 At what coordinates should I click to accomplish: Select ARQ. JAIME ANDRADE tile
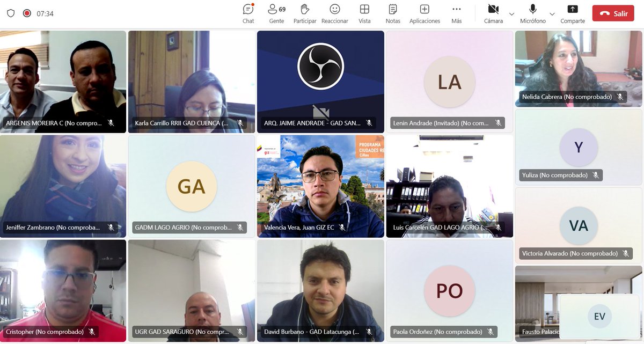[320, 82]
